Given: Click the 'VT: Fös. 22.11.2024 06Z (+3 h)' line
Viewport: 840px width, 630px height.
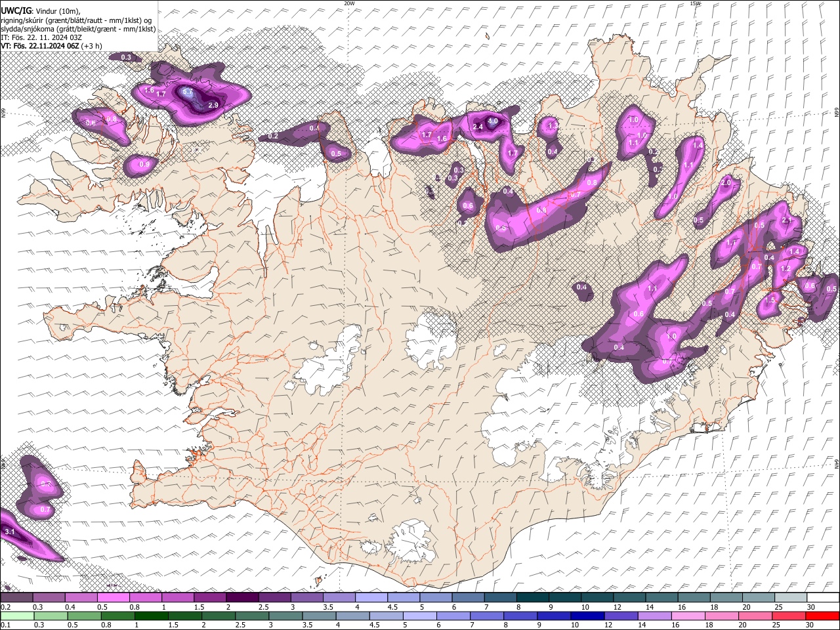Looking at the screenshot, I should [x=51, y=46].
